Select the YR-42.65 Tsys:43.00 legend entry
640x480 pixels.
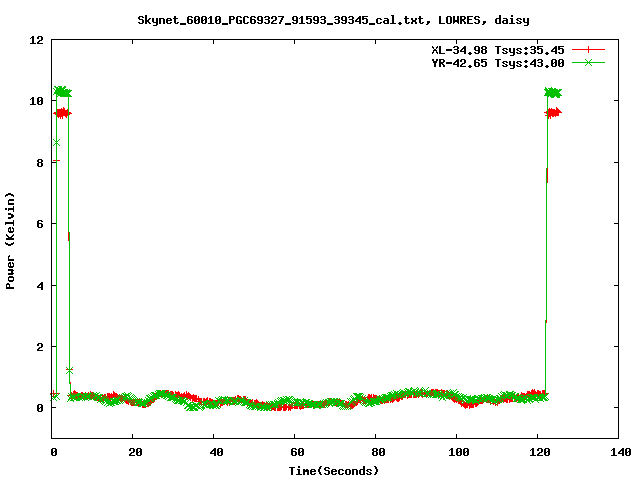[498, 63]
